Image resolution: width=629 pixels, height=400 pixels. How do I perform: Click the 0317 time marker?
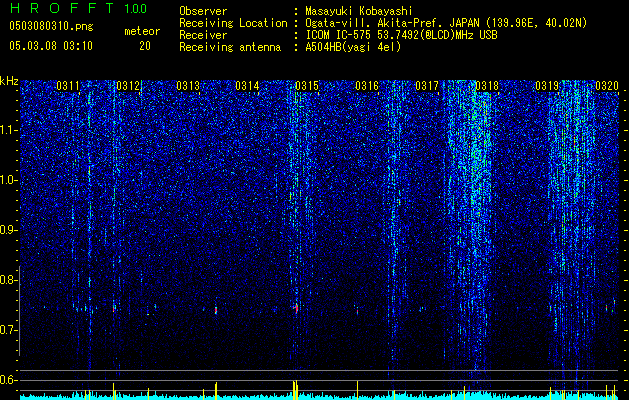(427, 86)
